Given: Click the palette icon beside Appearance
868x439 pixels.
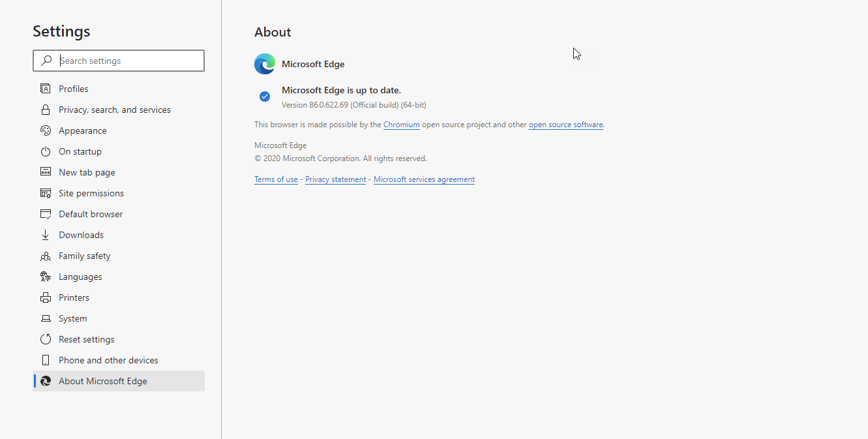Looking at the screenshot, I should (x=46, y=130).
